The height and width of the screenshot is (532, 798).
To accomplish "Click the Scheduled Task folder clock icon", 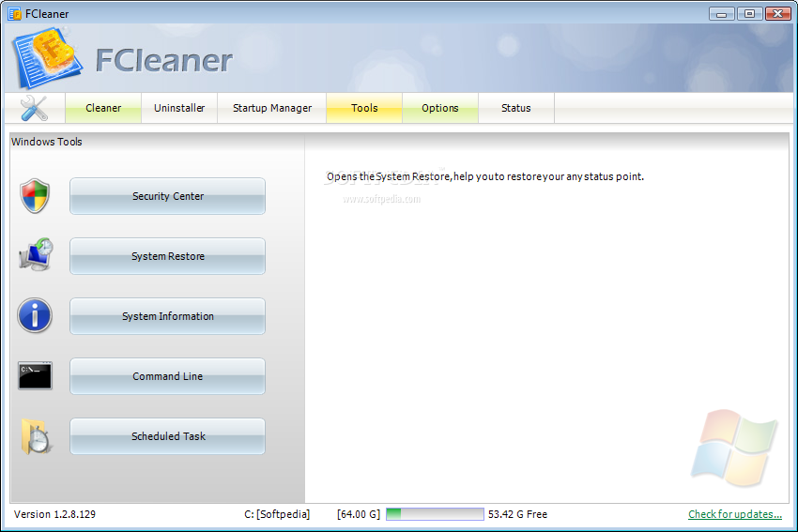I will [36, 436].
